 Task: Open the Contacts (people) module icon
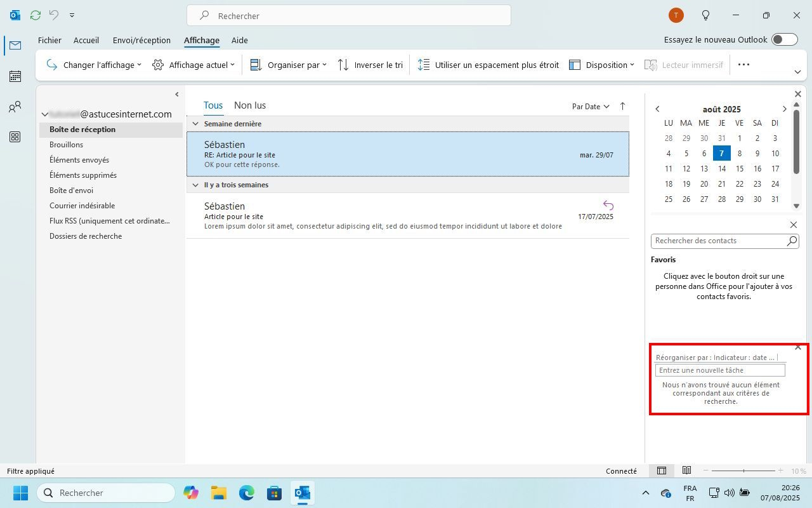coord(15,107)
